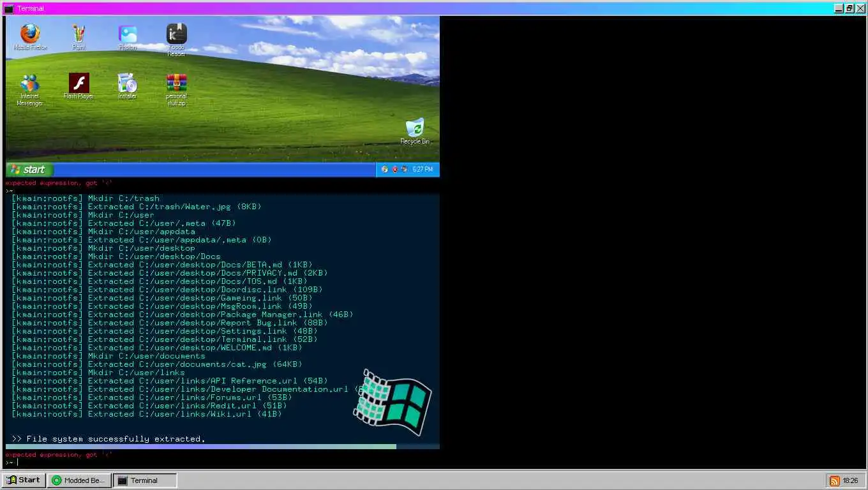Click the Docs/BETA.md (1KB) line

(162, 265)
